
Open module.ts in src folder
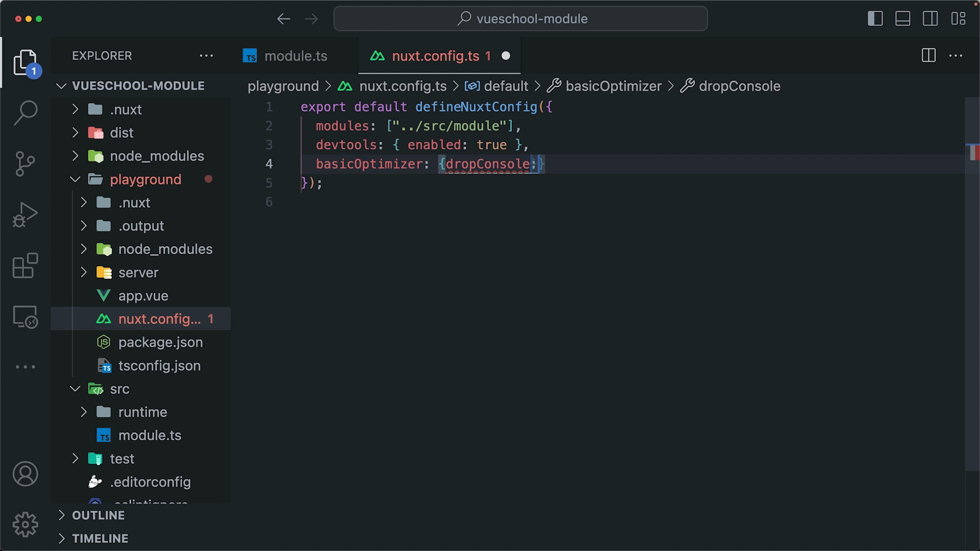[141, 435]
